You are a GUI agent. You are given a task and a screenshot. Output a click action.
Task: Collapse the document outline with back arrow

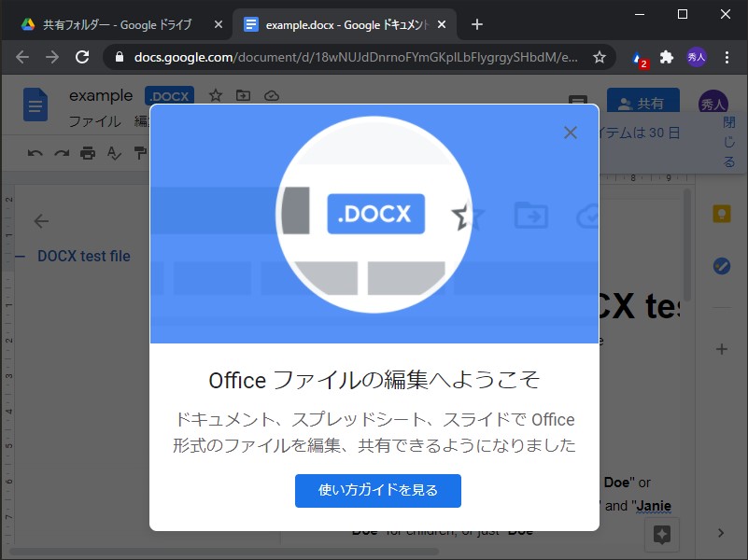coord(41,221)
